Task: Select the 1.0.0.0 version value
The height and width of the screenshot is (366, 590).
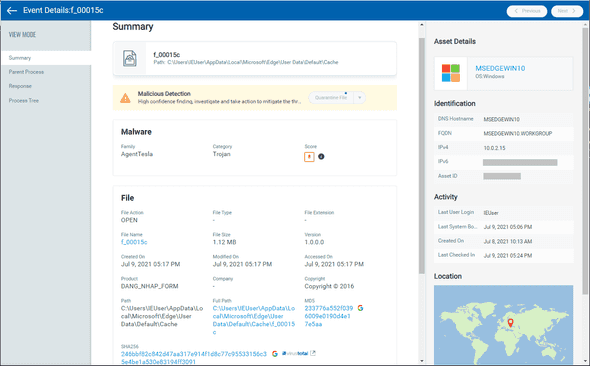Action: click(x=314, y=242)
